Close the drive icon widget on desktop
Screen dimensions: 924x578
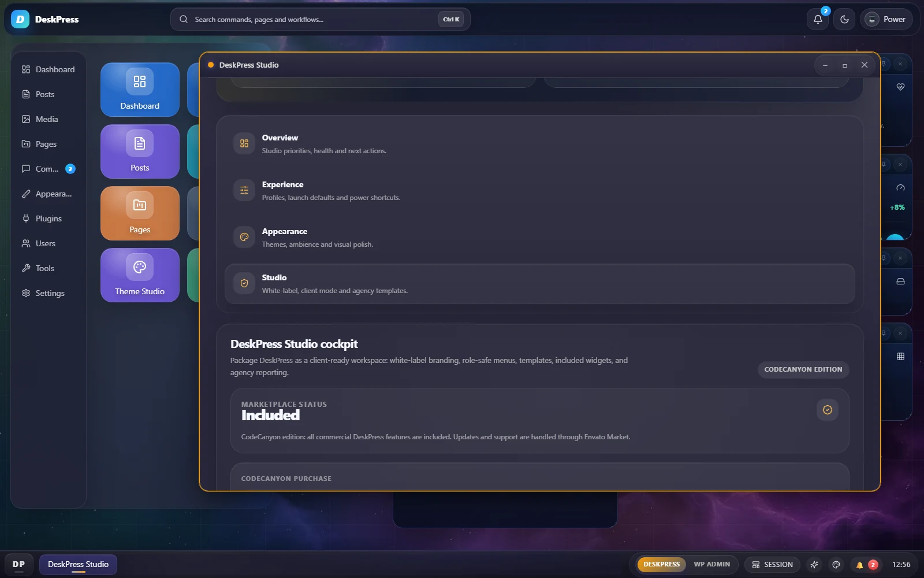[x=900, y=258]
